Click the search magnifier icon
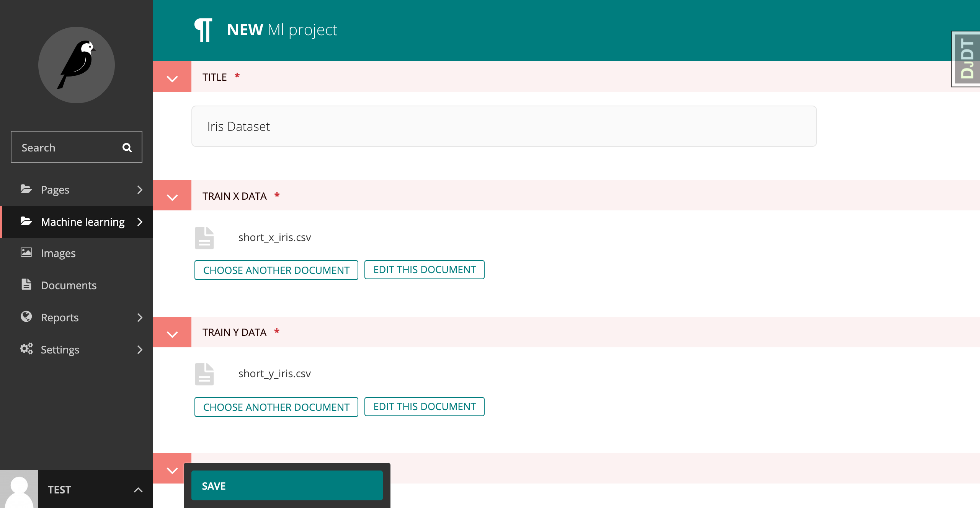This screenshot has height=508, width=980. click(x=127, y=148)
